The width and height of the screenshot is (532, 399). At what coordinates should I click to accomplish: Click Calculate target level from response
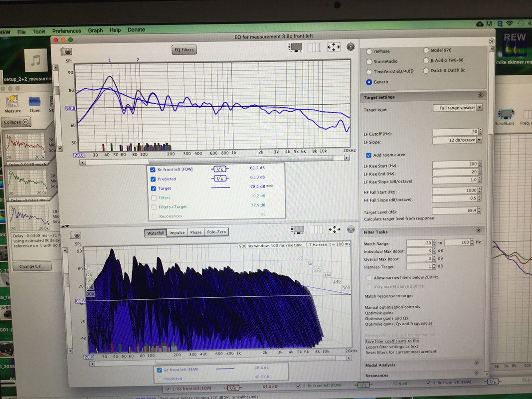[x=399, y=219]
